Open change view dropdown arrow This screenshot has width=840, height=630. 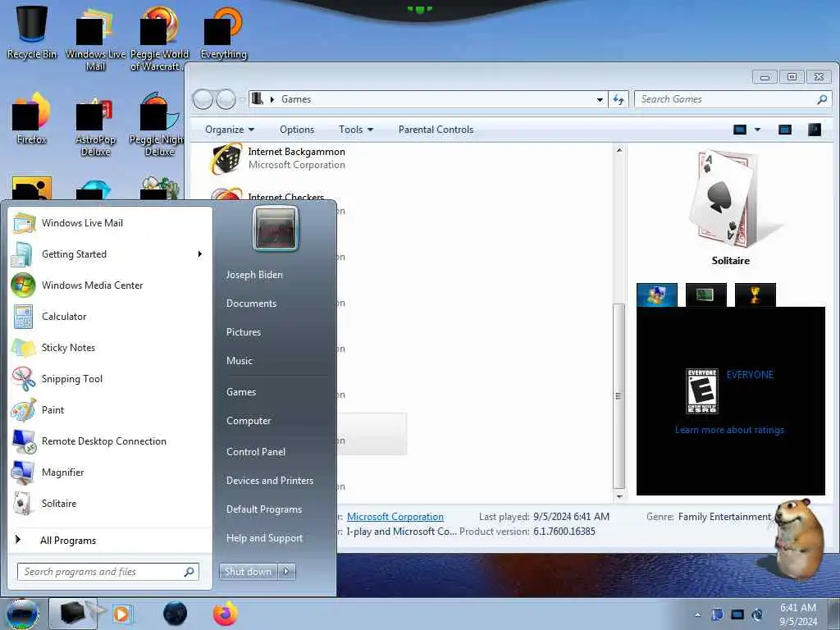click(757, 130)
